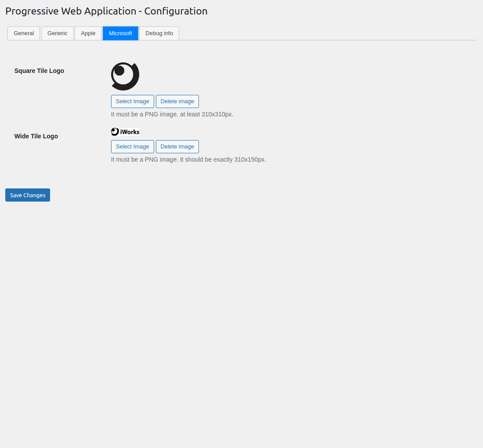
Task: Click the Square Tile Logo preview image
Action: (125, 76)
